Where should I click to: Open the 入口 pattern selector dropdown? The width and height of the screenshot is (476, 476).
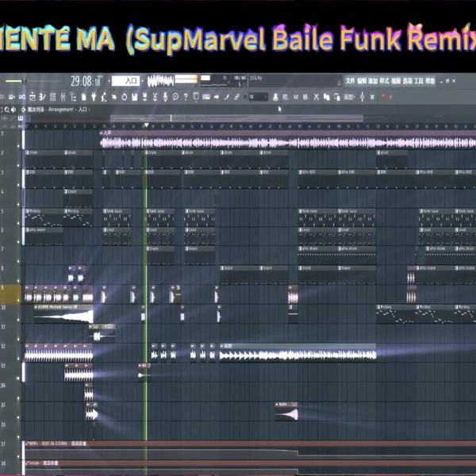point(125,81)
